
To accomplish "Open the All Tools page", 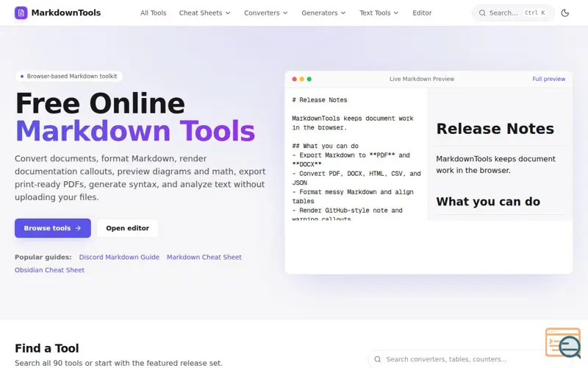I will click(154, 13).
